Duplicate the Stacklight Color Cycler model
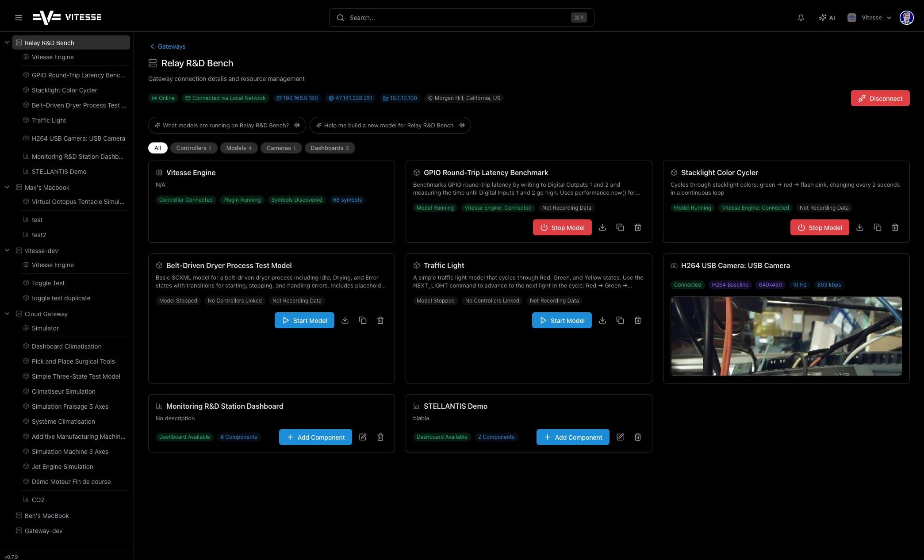 pos(878,227)
